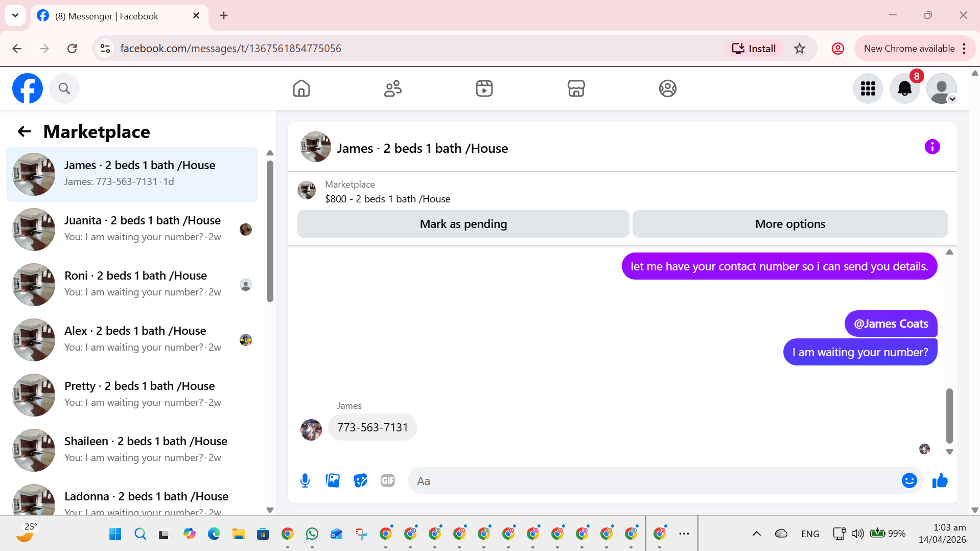Click Mark as pending button

[x=463, y=224]
